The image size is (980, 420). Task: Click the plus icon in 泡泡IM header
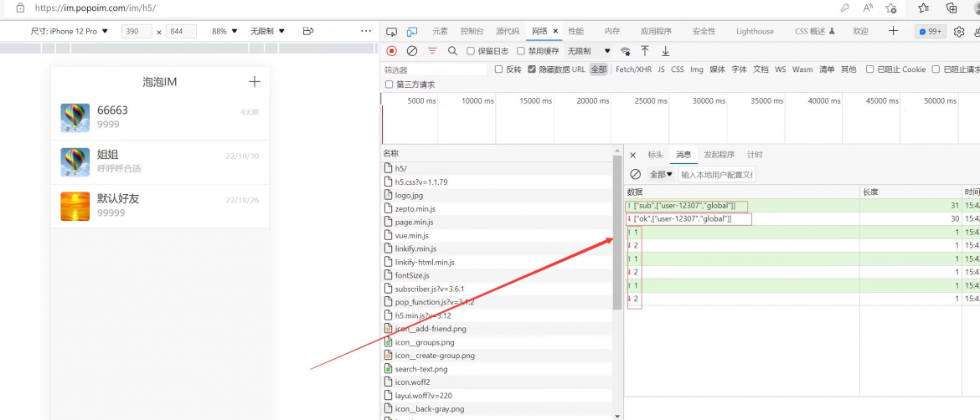coord(255,82)
